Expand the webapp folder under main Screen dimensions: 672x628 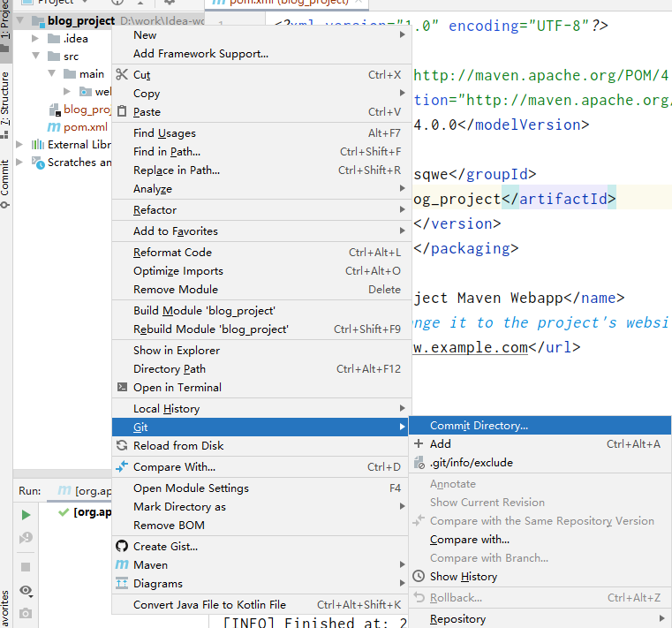pos(66,91)
